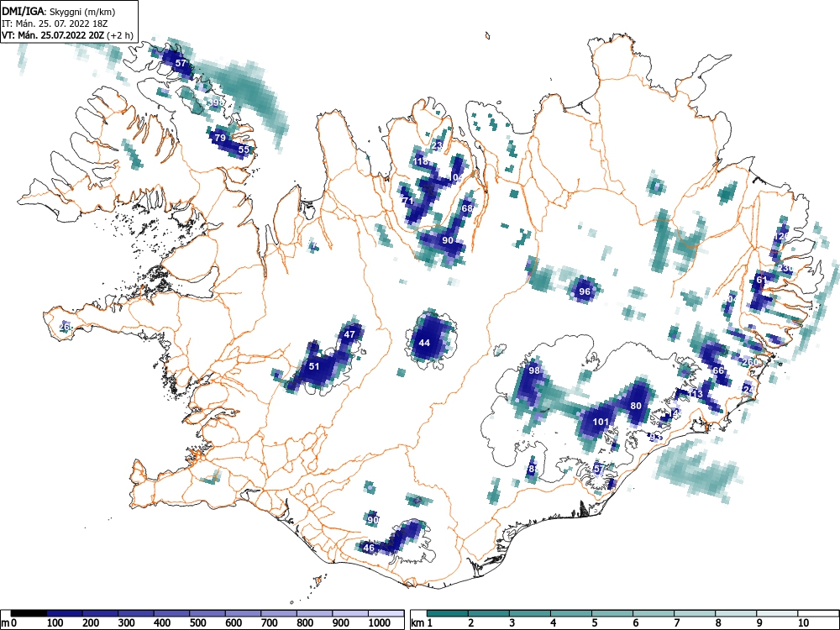This screenshot has height=630, width=840.
Task: Click the visibility value '51' on the map
Action: 314,366
